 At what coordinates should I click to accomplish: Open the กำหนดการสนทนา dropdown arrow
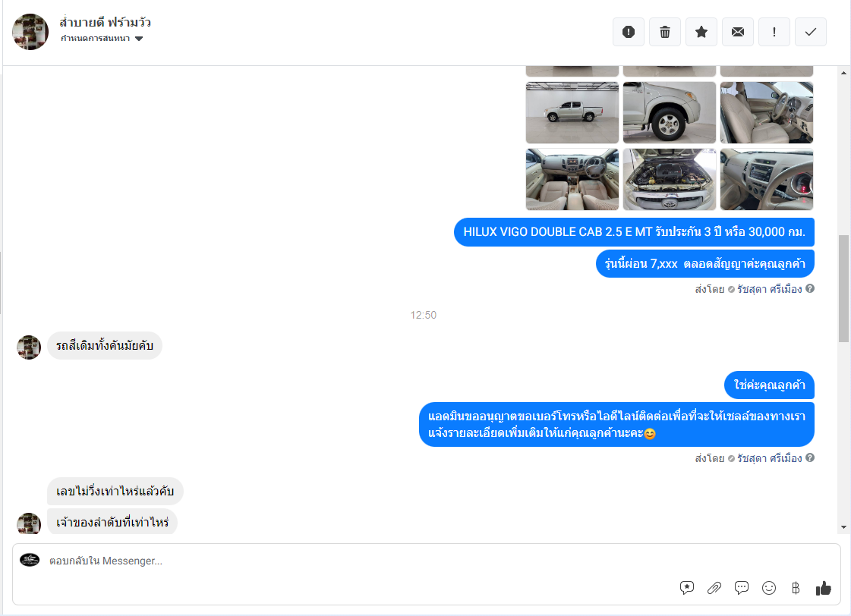point(139,39)
